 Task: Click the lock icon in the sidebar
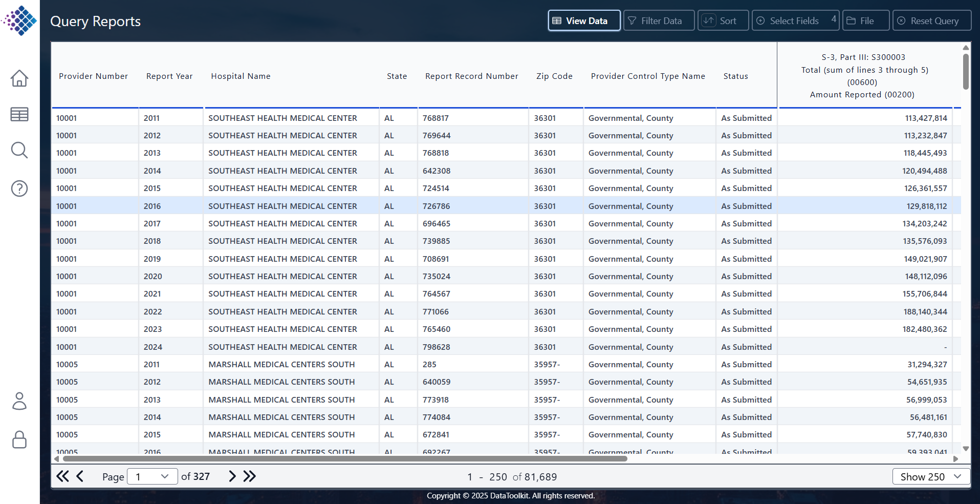click(19, 439)
